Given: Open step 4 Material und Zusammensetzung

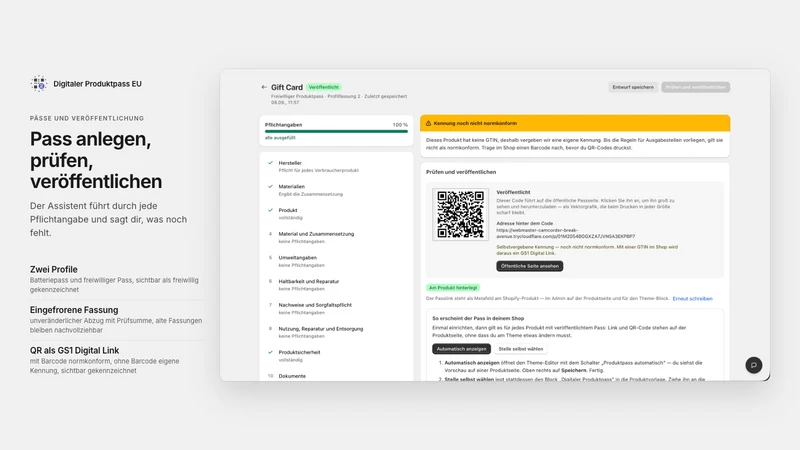Looking at the screenshot, I should coord(336,237).
